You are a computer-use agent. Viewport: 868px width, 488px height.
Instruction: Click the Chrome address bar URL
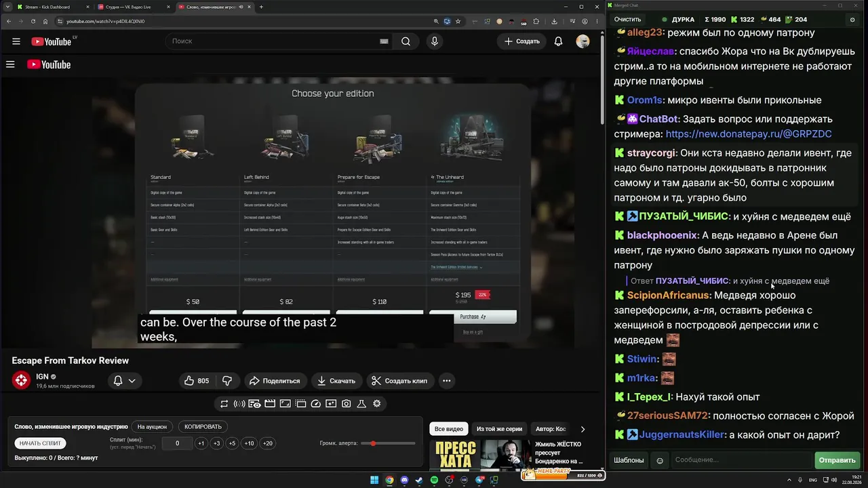105,21
